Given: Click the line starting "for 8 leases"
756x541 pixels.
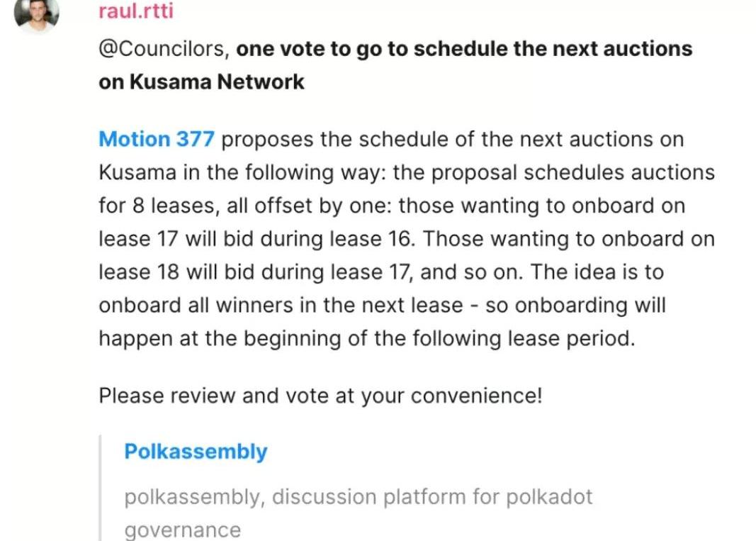Looking at the screenshot, I should point(392,206).
